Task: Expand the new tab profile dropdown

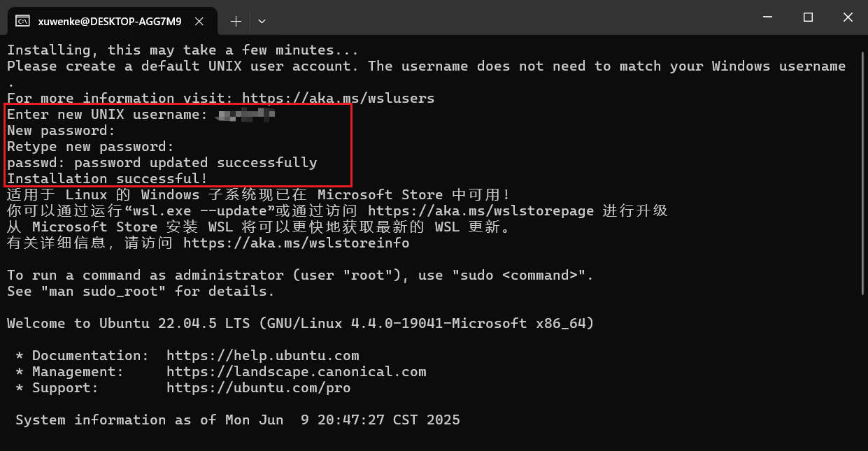Action: click(262, 22)
